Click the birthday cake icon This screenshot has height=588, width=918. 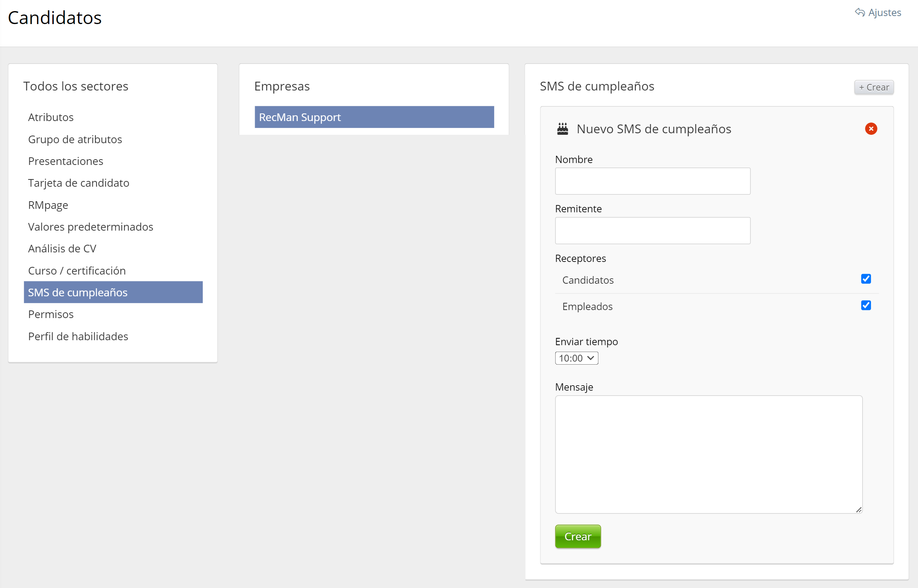tap(562, 129)
